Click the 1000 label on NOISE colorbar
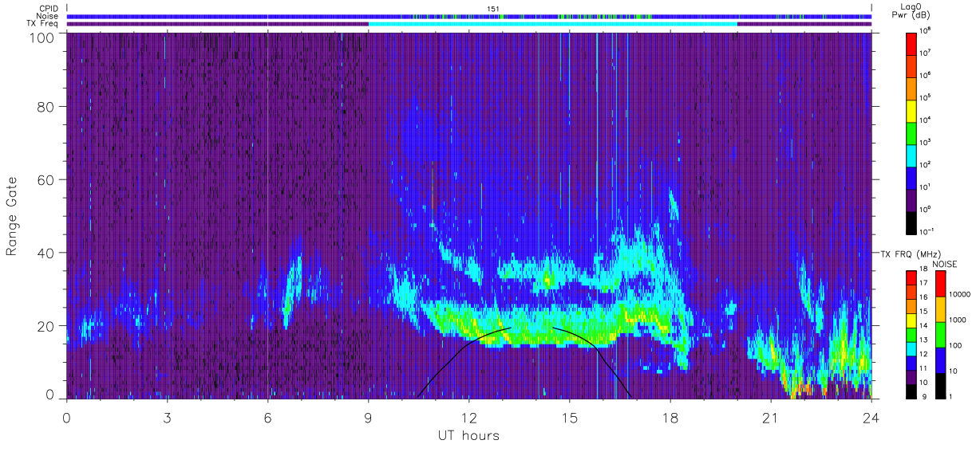This screenshot has width=980, height=452. point(958,321)
